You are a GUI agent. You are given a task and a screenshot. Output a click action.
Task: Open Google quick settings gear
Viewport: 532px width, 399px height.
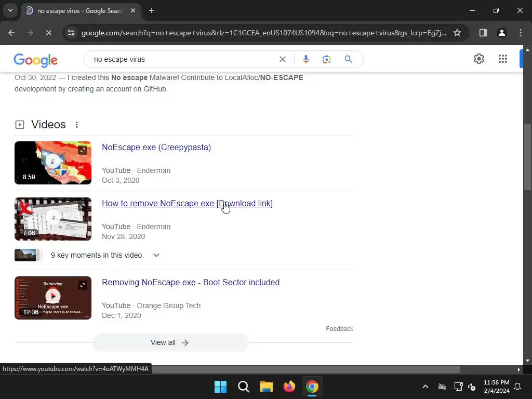pos(478,59)
